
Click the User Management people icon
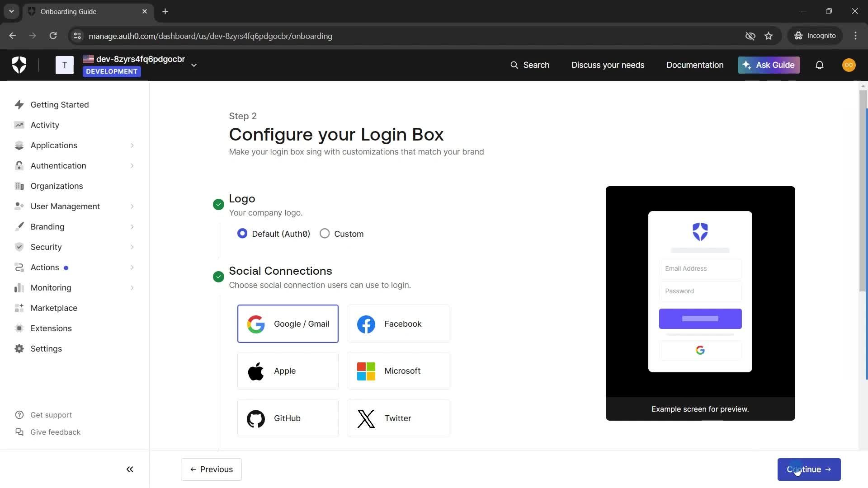click(19, 206)
